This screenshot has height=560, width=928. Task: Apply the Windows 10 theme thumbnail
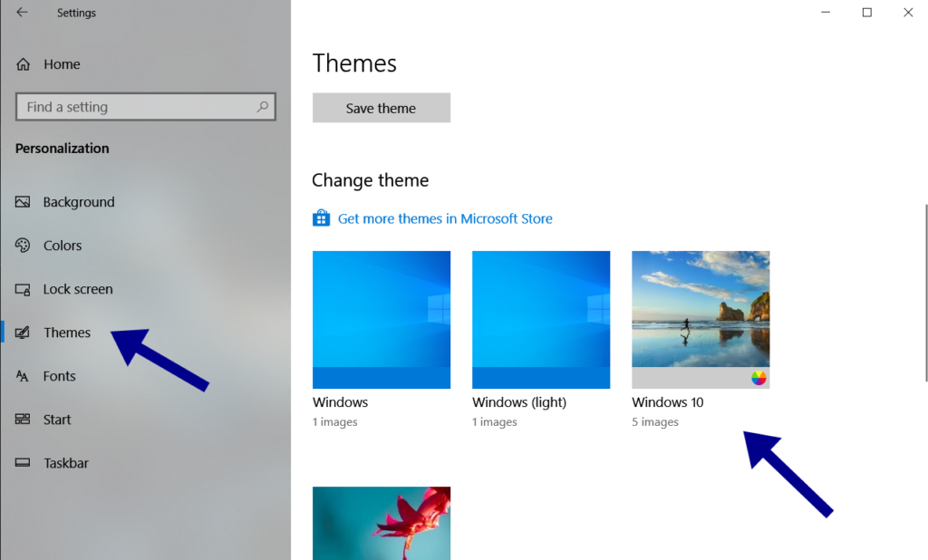pos(701,319)
